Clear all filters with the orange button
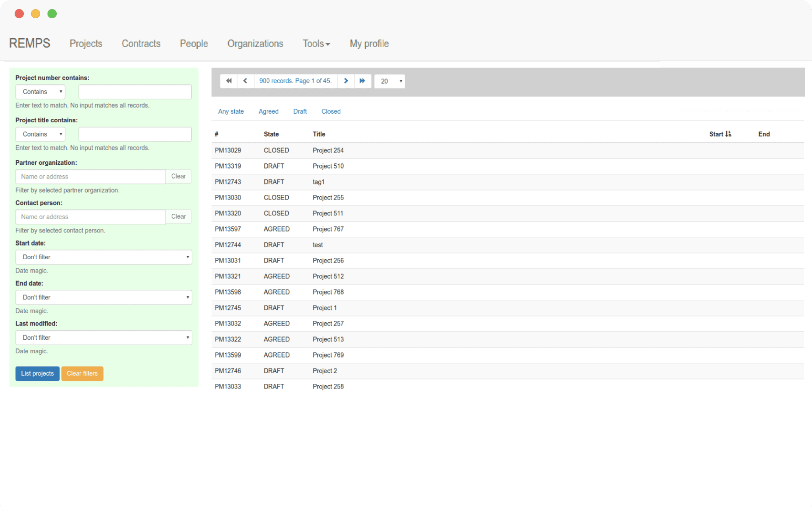 82,373
